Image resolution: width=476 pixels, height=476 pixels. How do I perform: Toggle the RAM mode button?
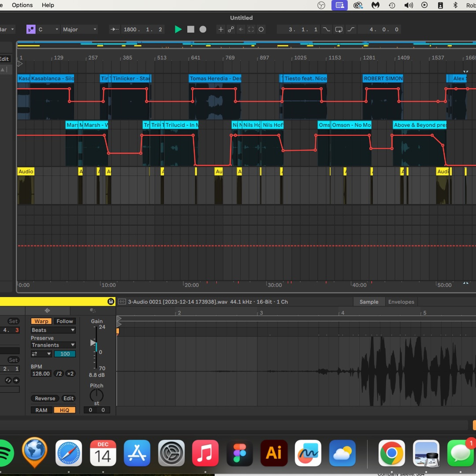[x=41, y=410]
